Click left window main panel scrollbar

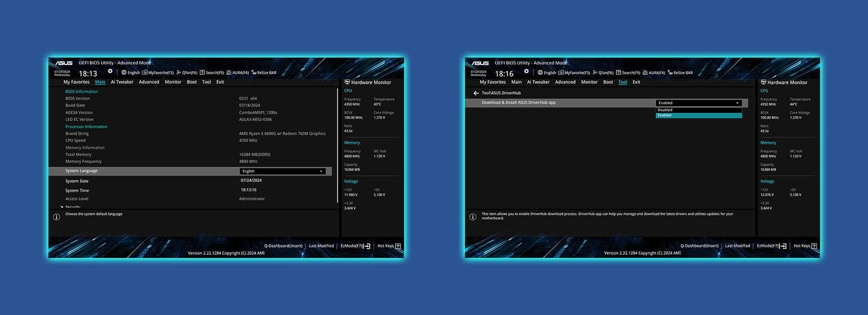click(x=338, y=145)
